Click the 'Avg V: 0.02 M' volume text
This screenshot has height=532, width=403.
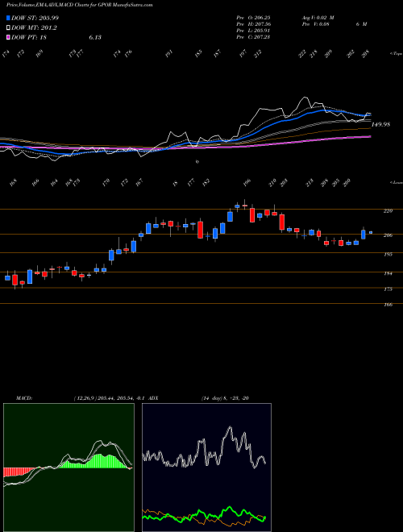[x=318, y=18]
